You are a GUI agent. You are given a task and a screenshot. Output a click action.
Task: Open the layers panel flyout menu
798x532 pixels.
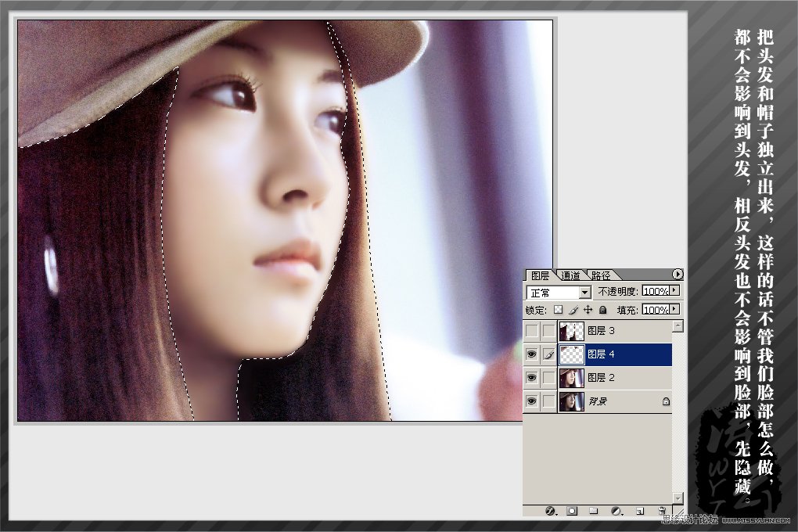tap(678, 274)
